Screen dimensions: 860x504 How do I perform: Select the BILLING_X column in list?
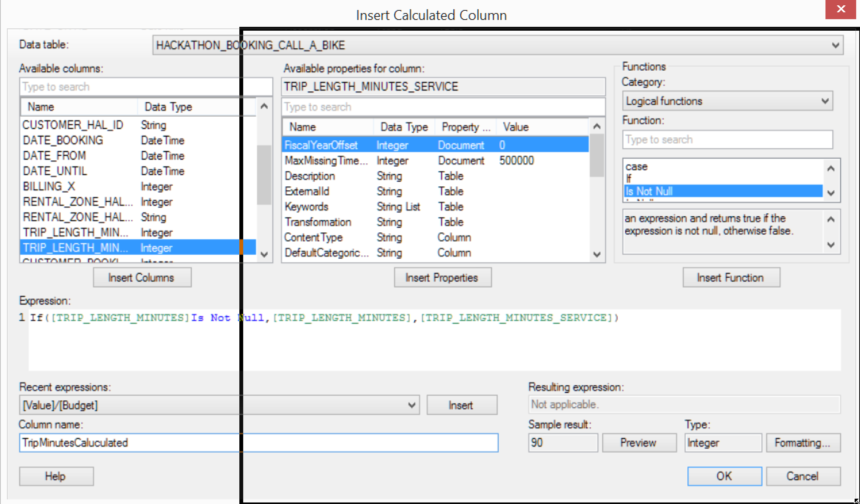(x=49, y=186)
